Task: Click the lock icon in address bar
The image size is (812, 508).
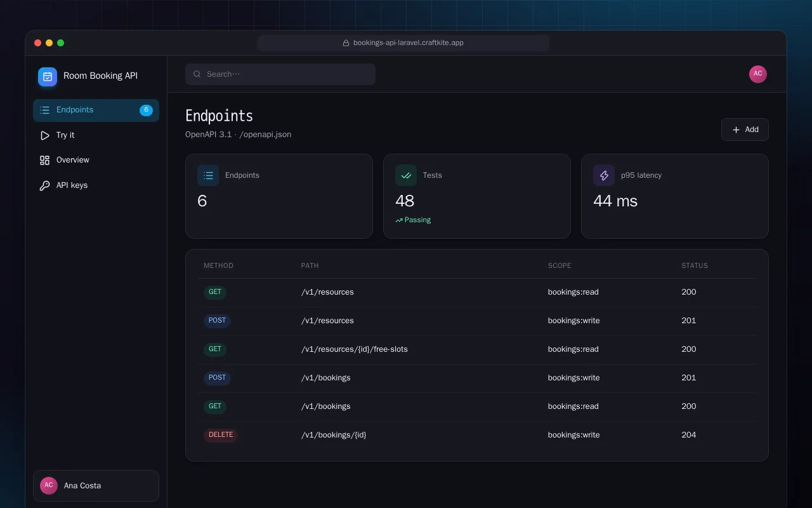Action: click(346, 43)
